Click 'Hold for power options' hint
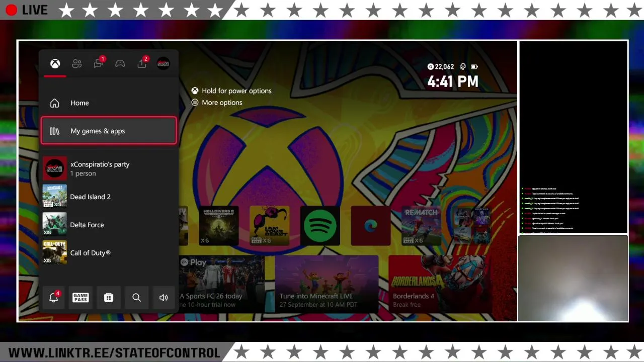 point(231,91)
